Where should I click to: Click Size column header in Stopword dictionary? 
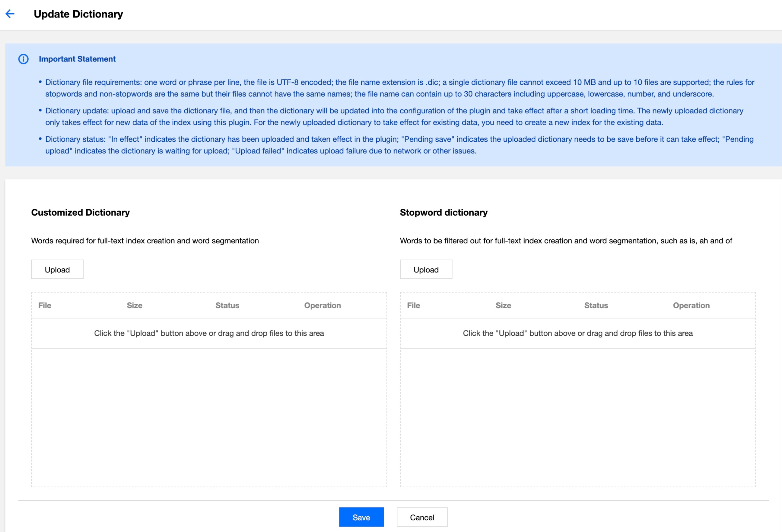(503, 305)
